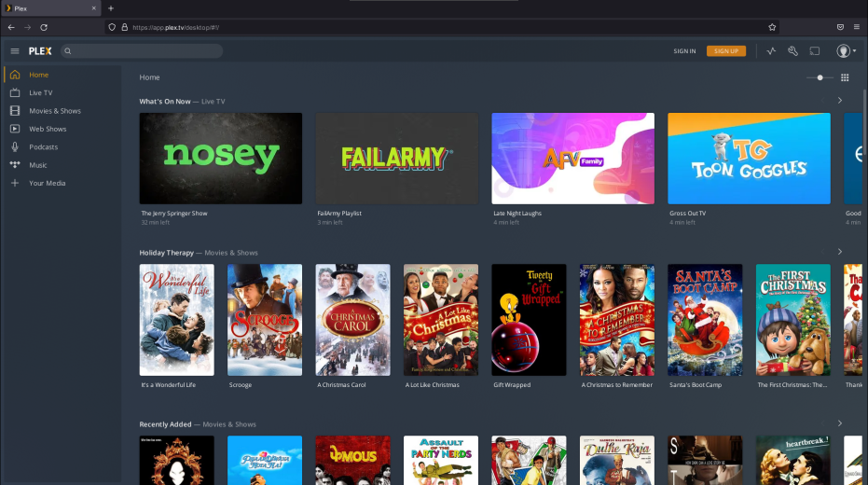Click the PLEX logo
Screen dimensions: 868x485
pyautogui.click(x=40, y=51)
